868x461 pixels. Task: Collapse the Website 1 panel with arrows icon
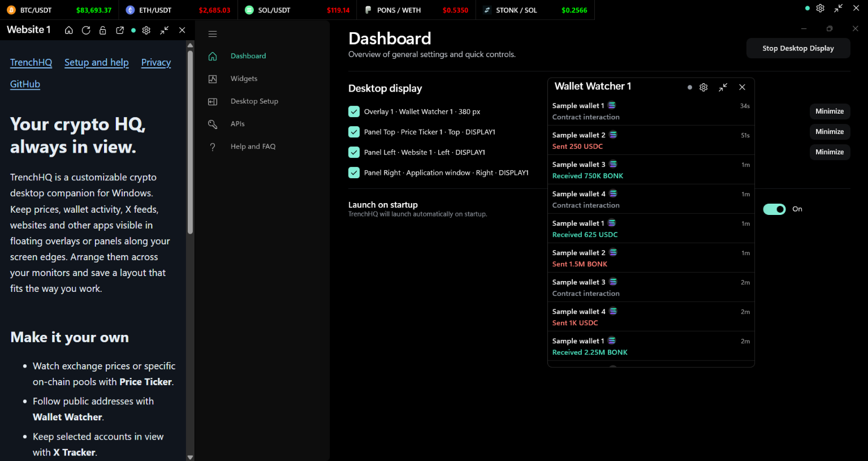[x=165, y=31]
